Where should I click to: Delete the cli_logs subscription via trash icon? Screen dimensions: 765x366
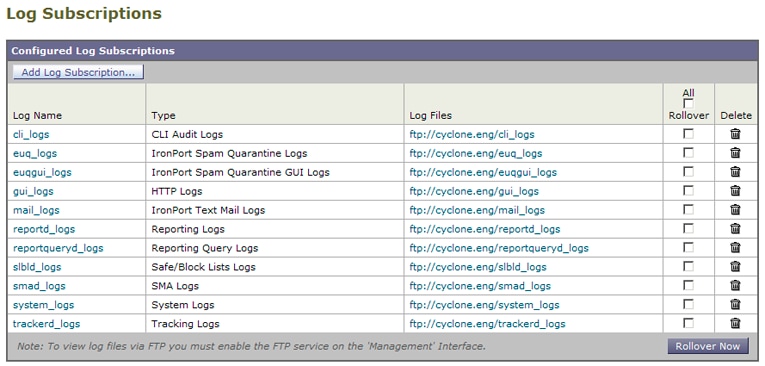click(x=735, y=134)
